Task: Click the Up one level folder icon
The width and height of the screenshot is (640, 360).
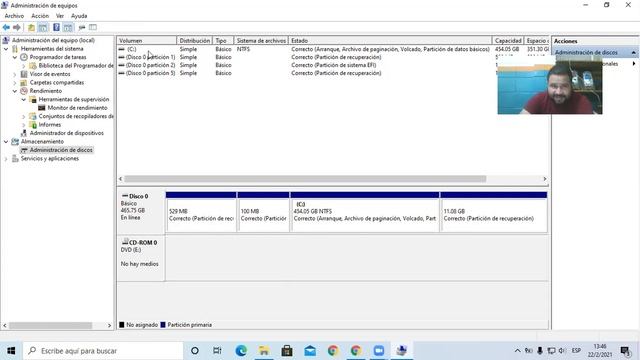Action: pos(31,27)
